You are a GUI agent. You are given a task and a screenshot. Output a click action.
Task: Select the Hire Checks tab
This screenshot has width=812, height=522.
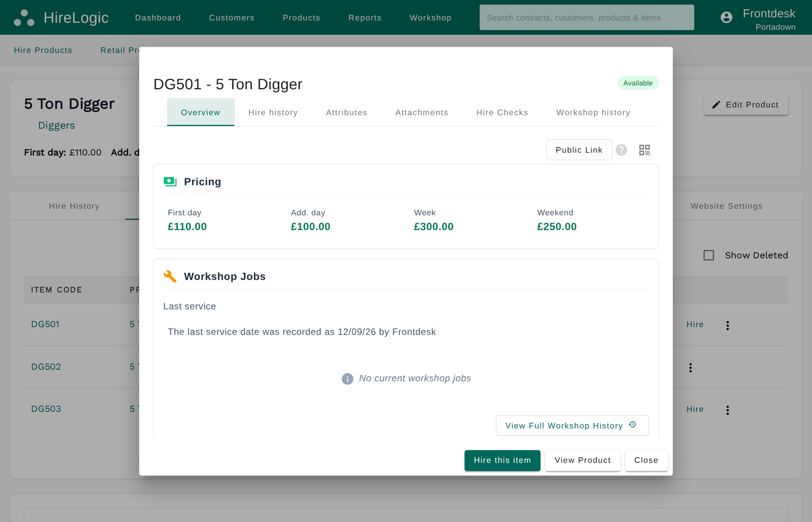(502, 112)
